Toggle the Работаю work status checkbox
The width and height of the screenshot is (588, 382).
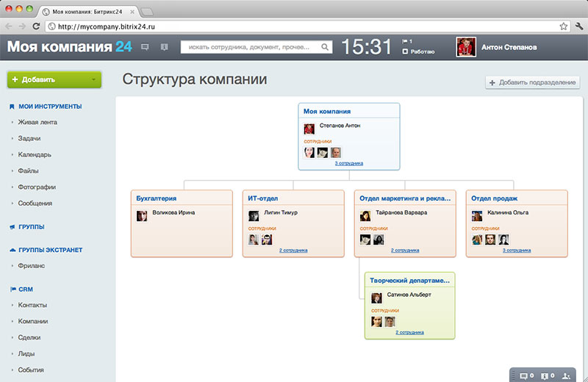click(x=405, y=51)
